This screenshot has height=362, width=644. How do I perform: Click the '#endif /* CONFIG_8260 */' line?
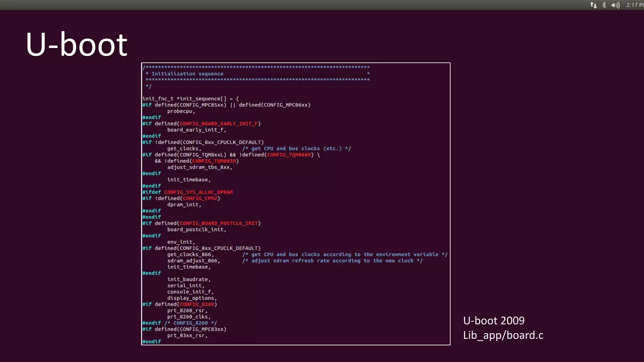(x=180, y=323)
